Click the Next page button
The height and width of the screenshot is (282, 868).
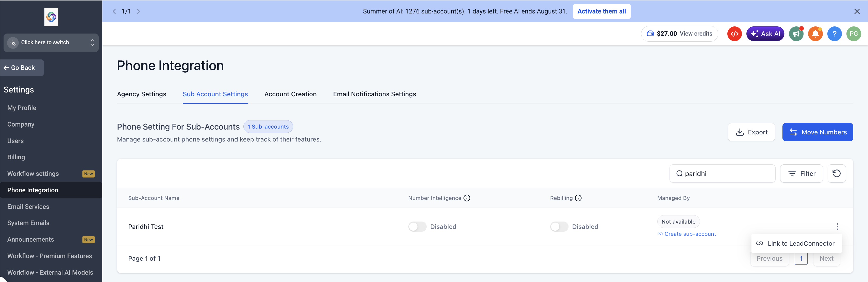click(826, 259)
